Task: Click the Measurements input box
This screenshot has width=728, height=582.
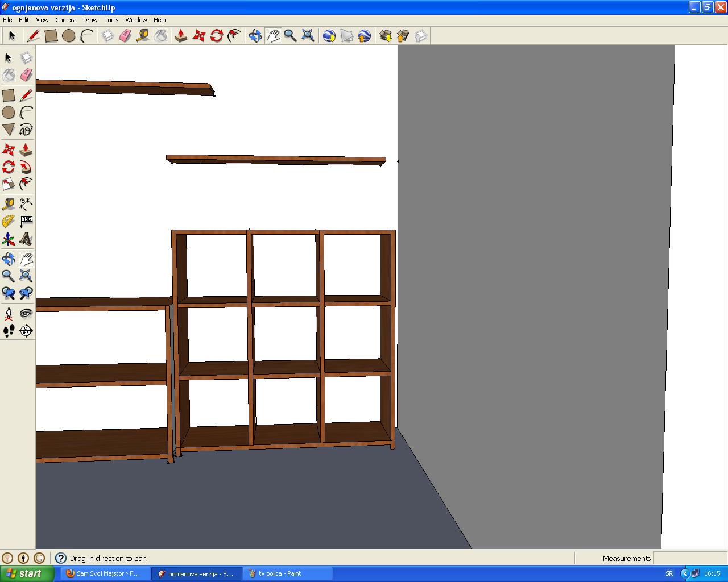Action: coord(690,558)
